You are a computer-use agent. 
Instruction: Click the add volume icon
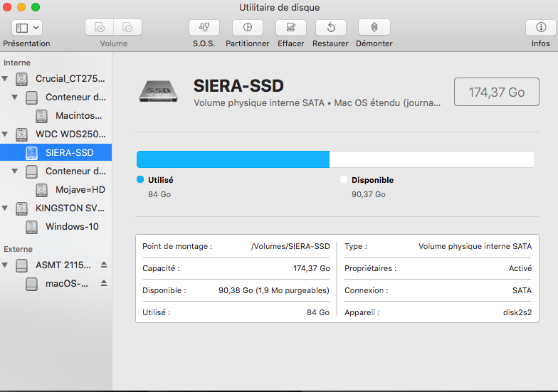[100, 27]
